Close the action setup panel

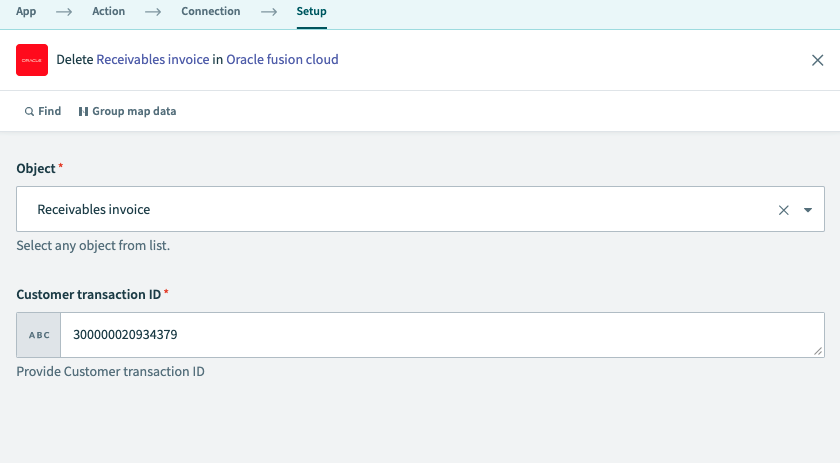tap(817, 60)
